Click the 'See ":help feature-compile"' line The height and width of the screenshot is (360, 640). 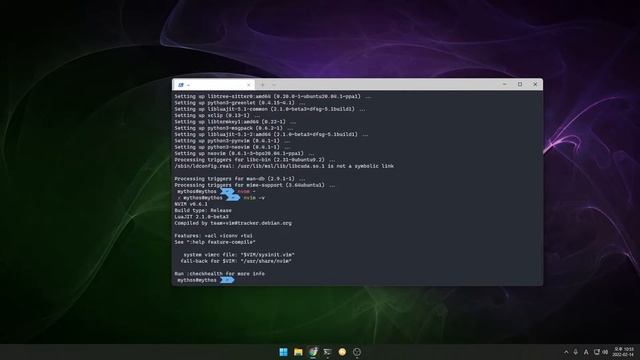215,242
